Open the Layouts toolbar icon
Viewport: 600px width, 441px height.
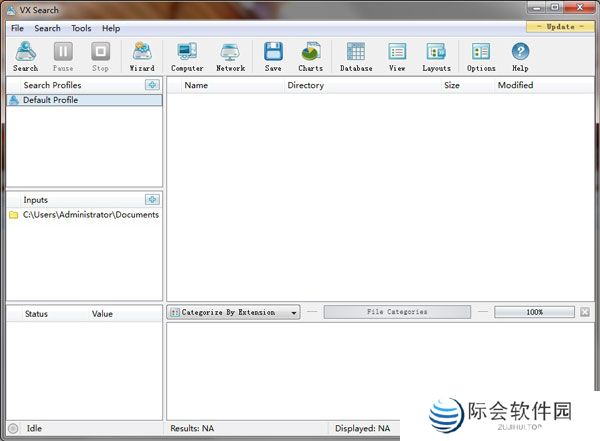click(x=436, y=56)
